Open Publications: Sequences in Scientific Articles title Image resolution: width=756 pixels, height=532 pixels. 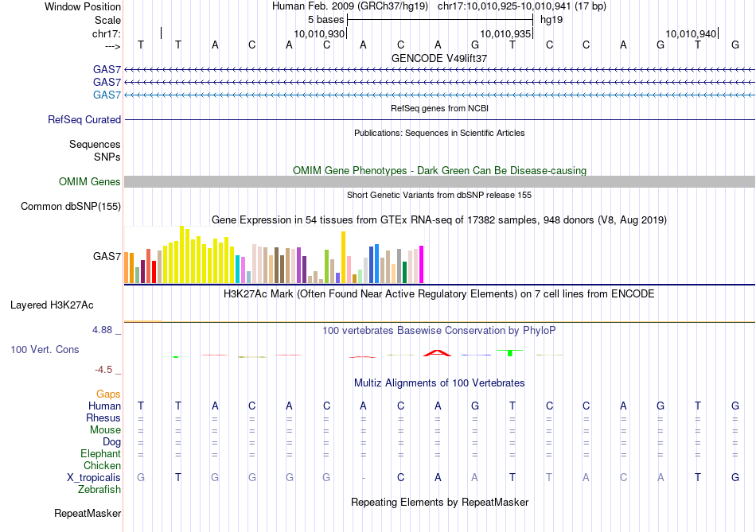click(x=439, y=133)
